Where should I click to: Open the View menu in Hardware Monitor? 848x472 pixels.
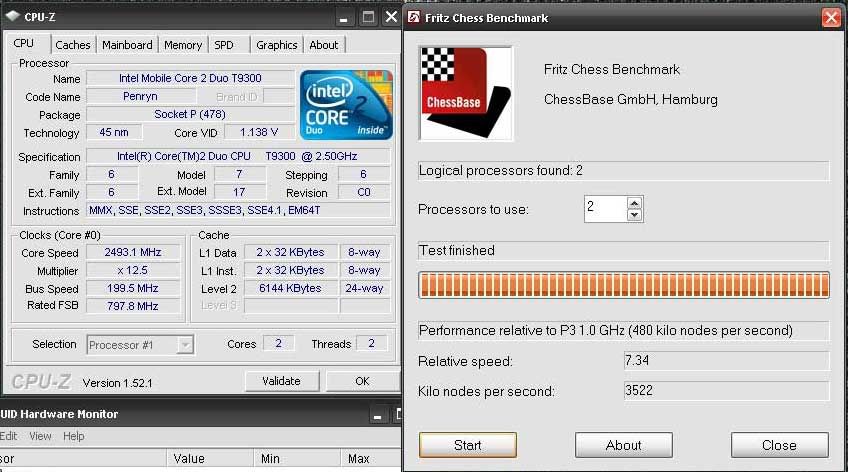40,436
